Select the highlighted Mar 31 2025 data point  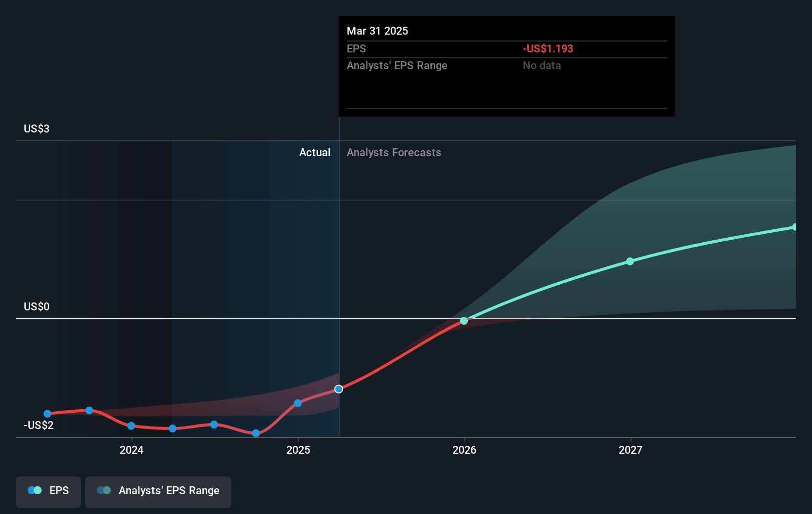click(338, 389)
